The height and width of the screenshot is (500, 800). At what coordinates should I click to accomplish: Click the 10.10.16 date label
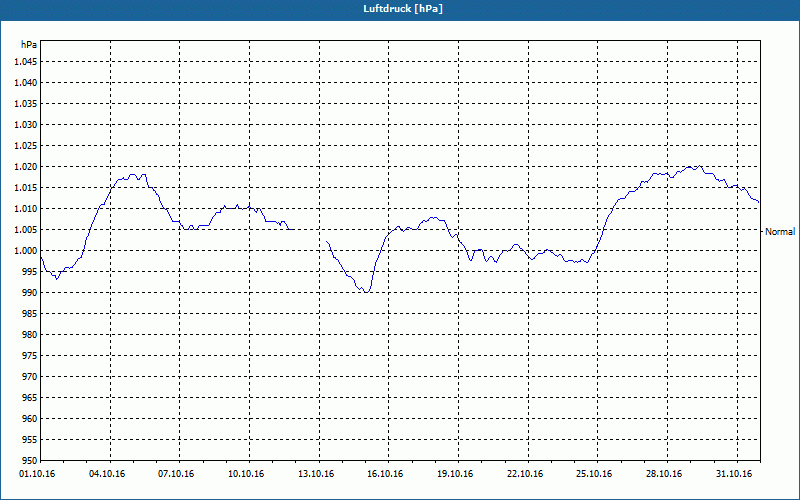(246, 474)
